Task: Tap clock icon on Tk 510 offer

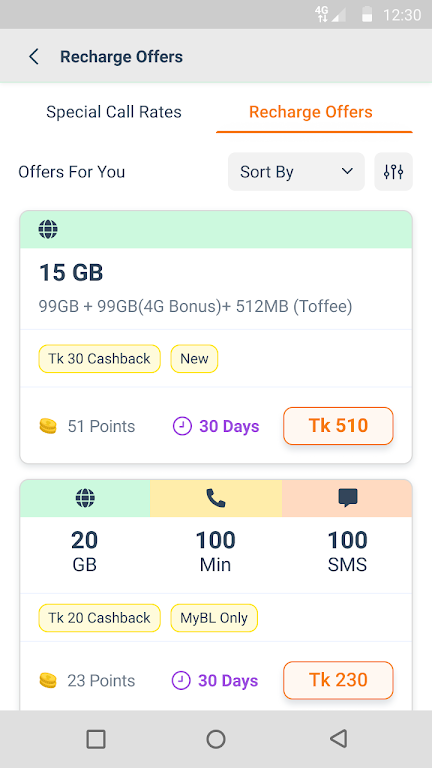Action: click(x=182, y=426)
